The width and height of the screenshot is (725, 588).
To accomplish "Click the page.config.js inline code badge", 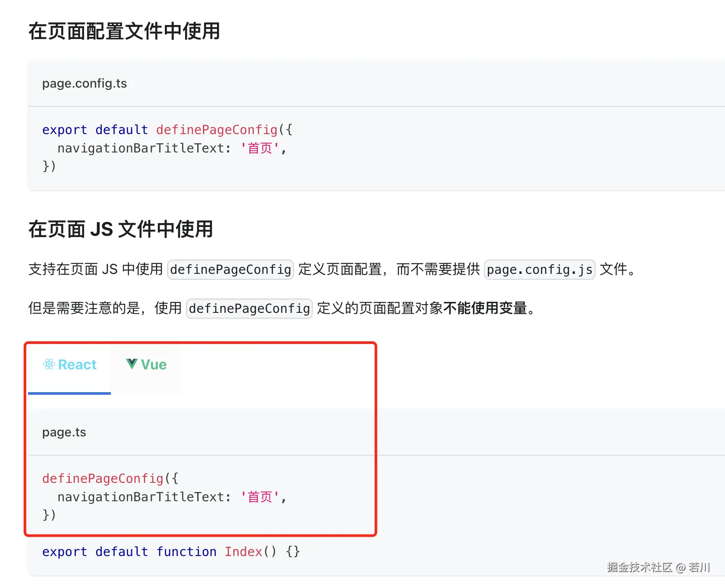I will (x=539, y=270).
